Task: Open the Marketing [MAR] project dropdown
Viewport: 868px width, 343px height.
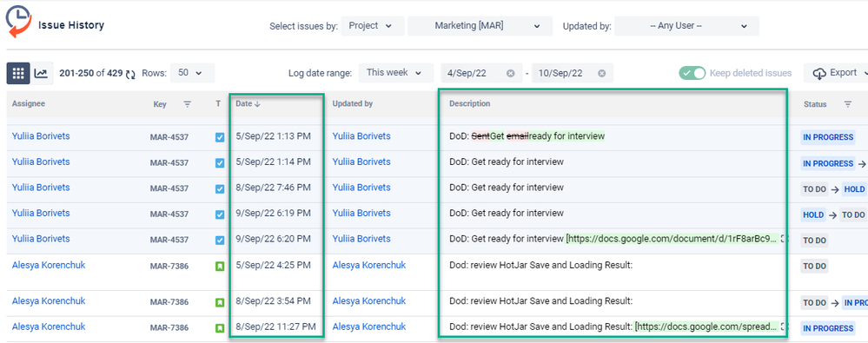Action: [x=480, y=26]
